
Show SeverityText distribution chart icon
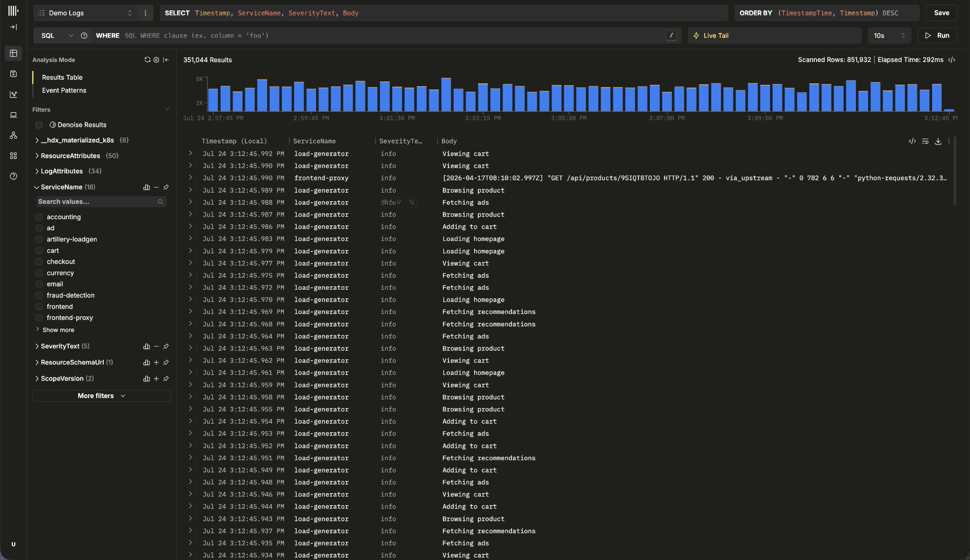coord(146,347)
